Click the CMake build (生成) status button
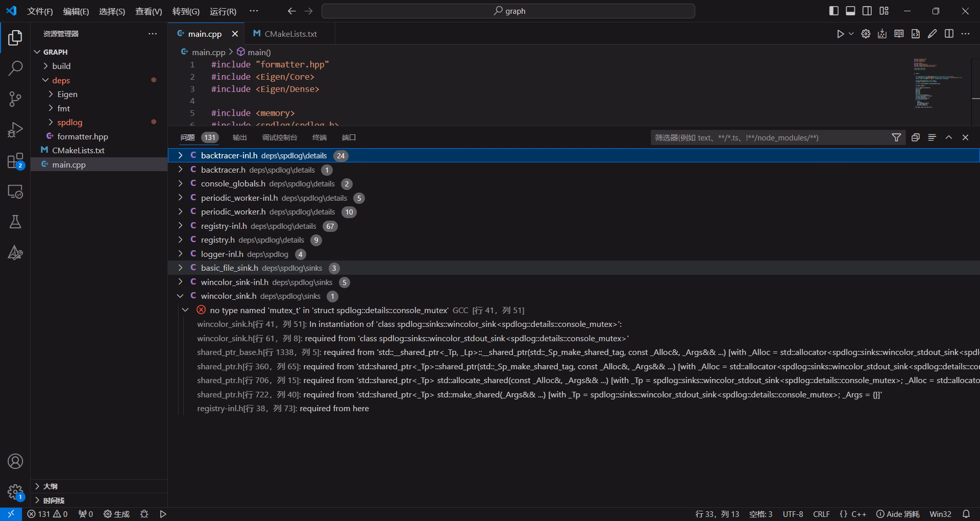Viewport: 980px width, 521px height. pyautogui.click(x=116, y=514)
